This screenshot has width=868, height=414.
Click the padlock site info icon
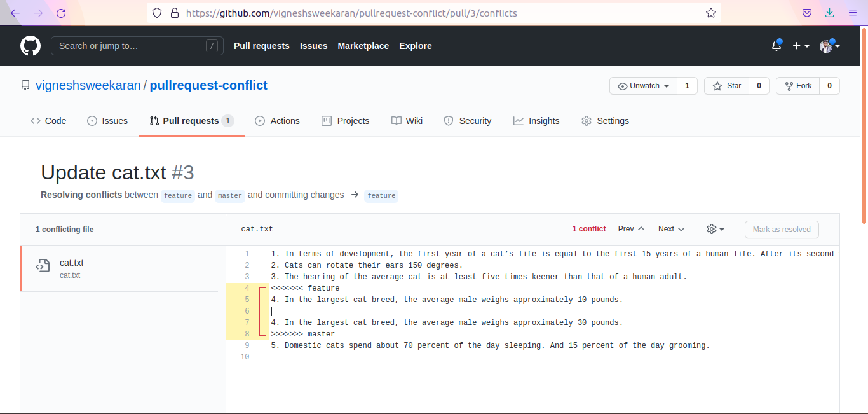click(x=175, y=13)
